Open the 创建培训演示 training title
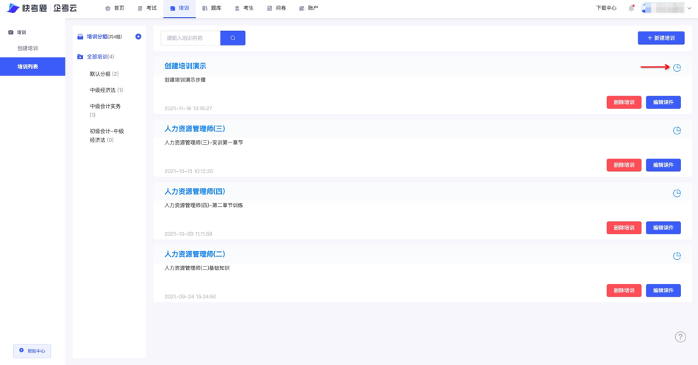 coord(185,66)
